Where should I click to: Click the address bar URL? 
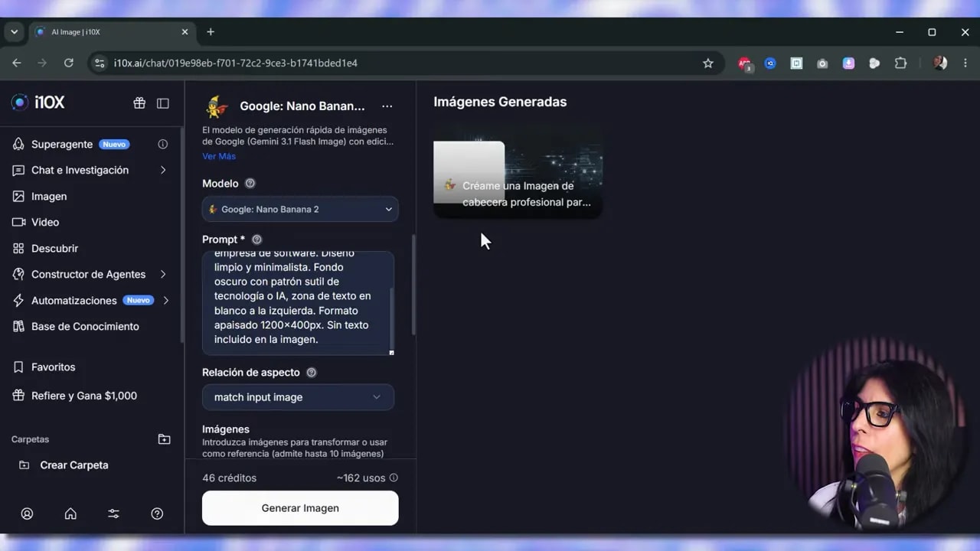point(236,63)
